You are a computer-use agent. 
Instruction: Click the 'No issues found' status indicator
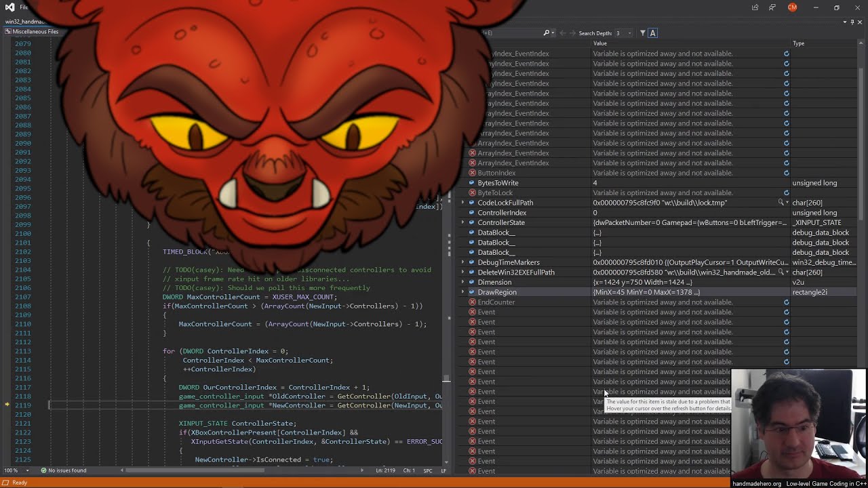63,470
